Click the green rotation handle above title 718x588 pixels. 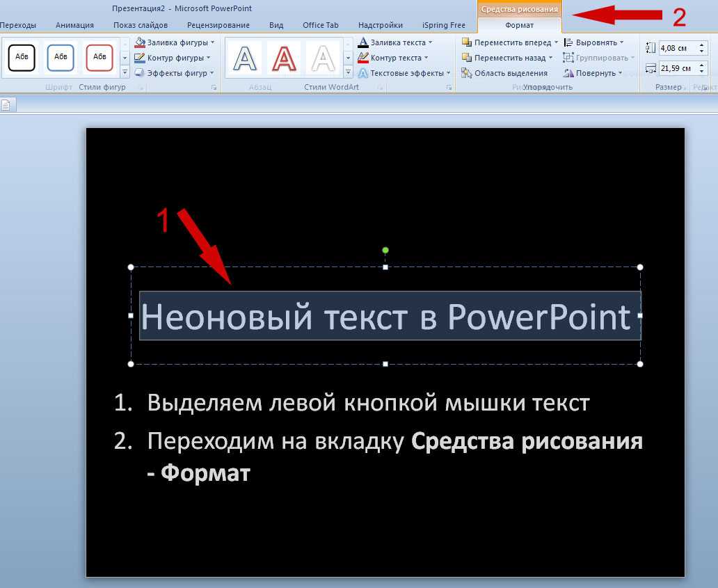[385, 251]
